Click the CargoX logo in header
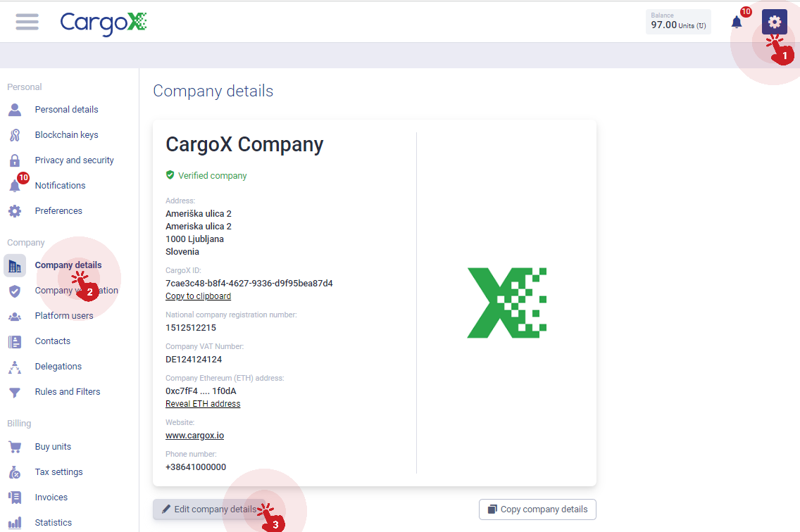This screenshot has height=532, width=800. tap(104, 23)
